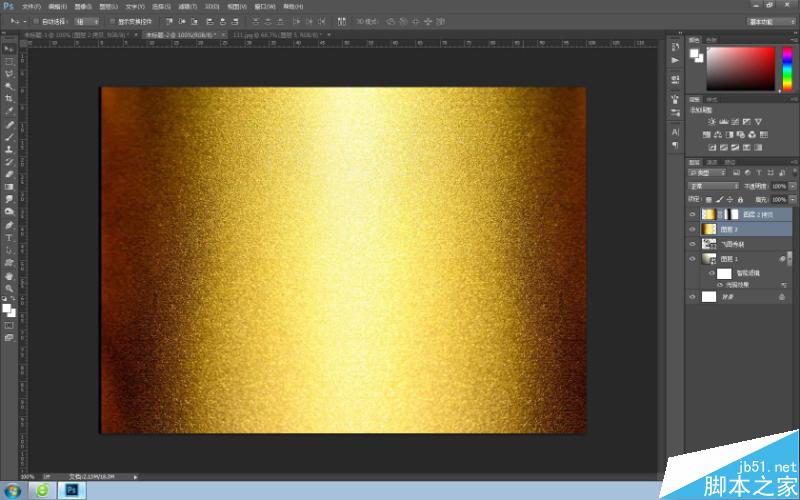800x500 pixels.
Task: Switch to the 111.jpg document tab
Action: (x=278, y=35)
